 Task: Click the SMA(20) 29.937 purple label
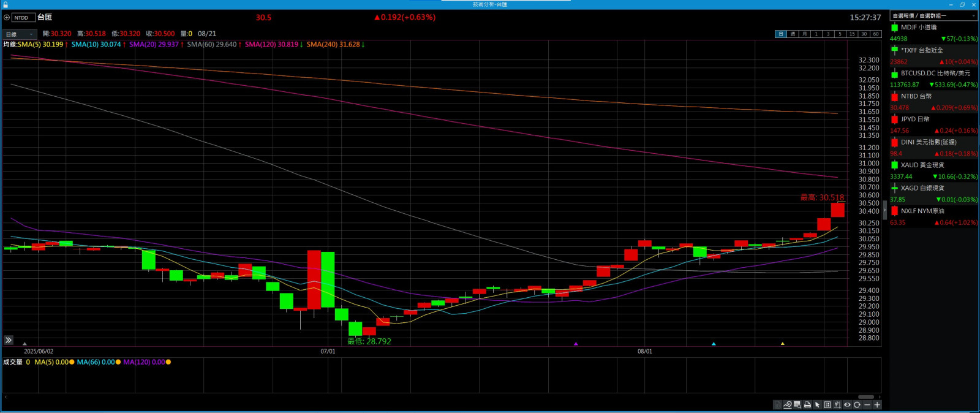tap(154, 45)
